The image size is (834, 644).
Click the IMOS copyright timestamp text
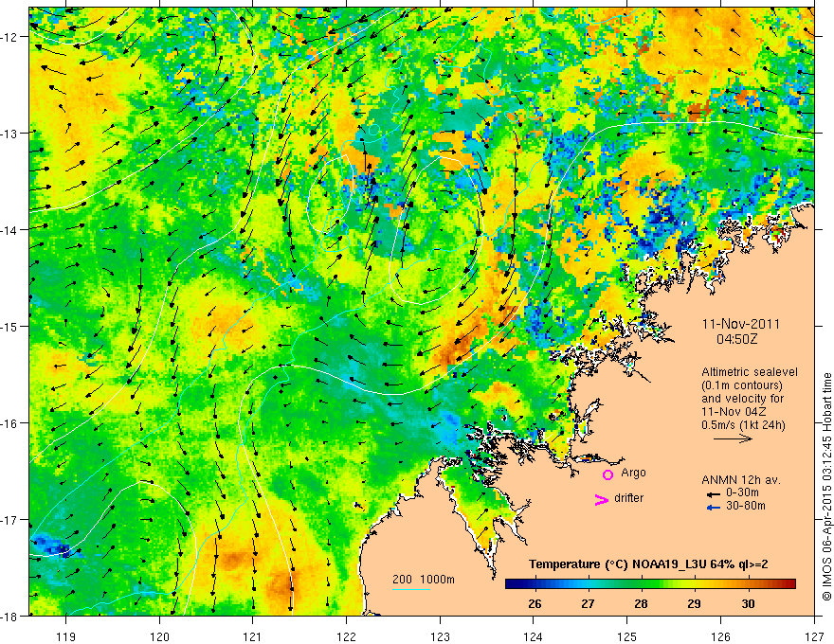(826, 487)
